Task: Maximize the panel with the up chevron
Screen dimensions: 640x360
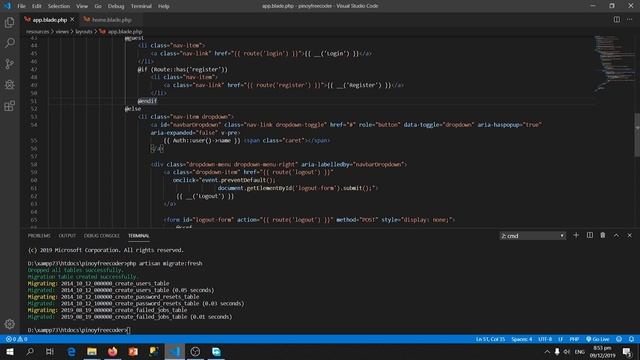Action: tap(616, 236)
